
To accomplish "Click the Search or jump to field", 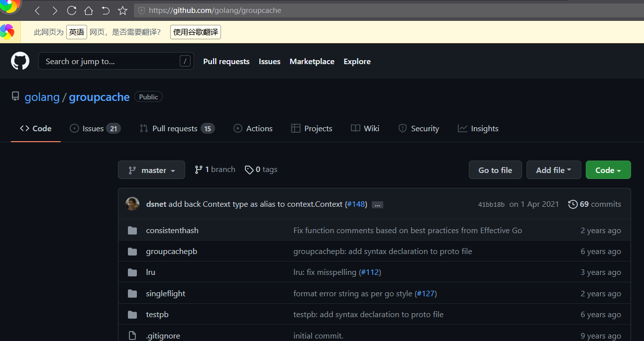I will click(x=115, y=61).
